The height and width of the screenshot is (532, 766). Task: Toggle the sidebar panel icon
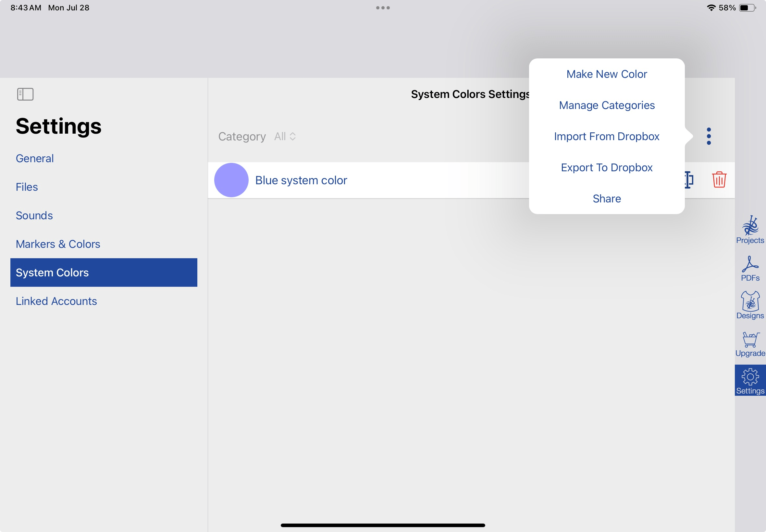[25, 94]
